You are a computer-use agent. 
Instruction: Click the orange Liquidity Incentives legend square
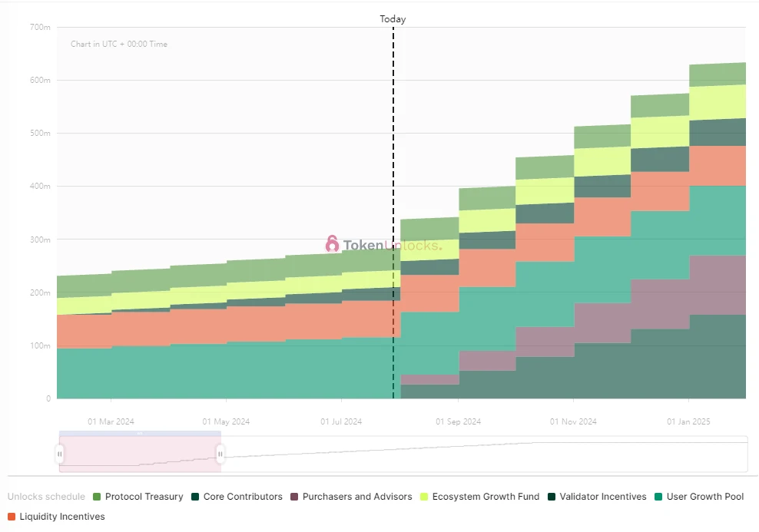[x=12, y=515]
